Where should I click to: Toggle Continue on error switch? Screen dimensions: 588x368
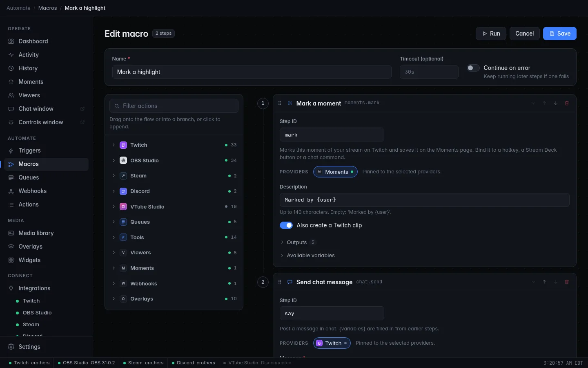pyautogui.click(x=473, y=68)
